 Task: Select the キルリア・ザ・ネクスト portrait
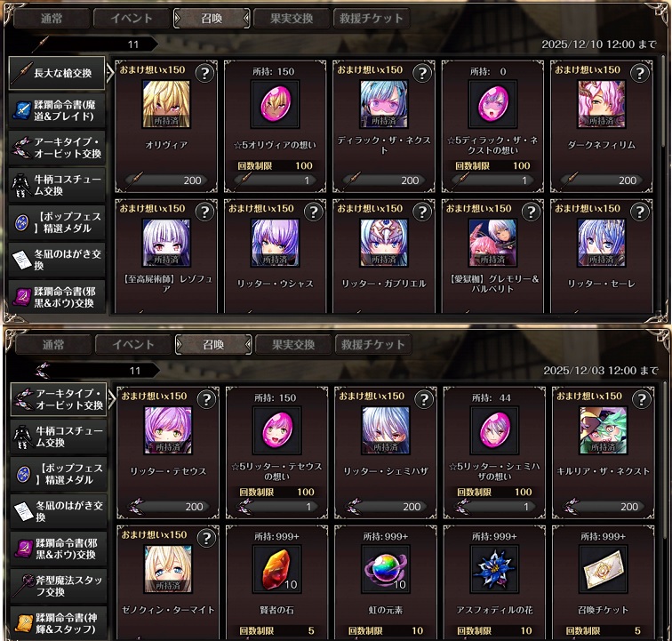604,430
